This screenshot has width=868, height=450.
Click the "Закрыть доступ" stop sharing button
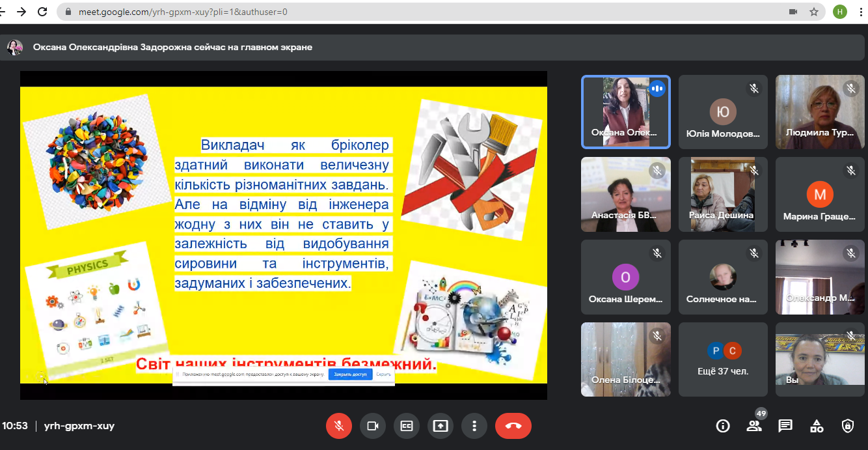click(x=350, y=374)
